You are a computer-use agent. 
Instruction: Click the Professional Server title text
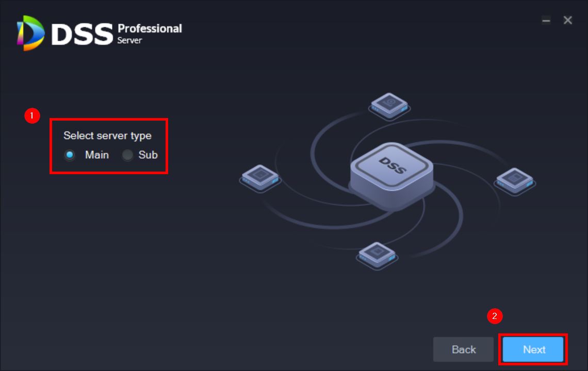(x=150, y=33)
